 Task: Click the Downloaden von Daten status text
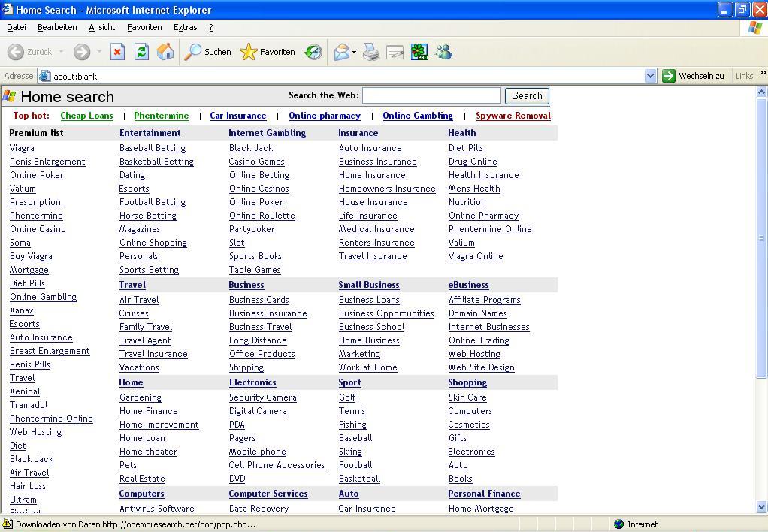(136, 524)
